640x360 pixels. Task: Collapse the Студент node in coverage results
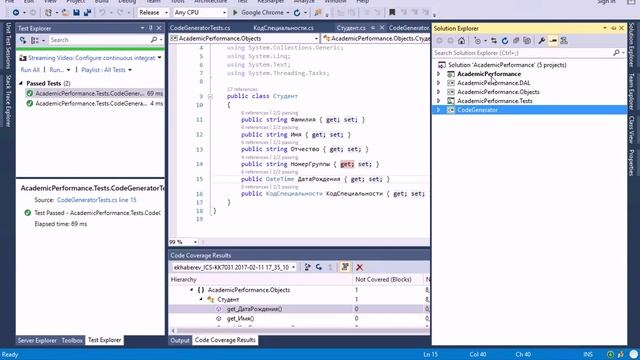tap(201, 300)
